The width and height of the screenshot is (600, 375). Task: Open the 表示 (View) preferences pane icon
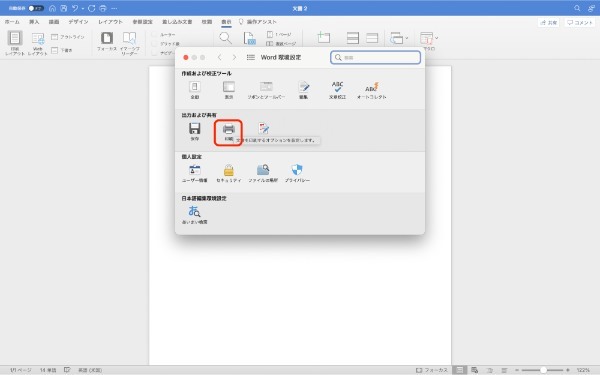pyautogui.click(x=228, y=87)
